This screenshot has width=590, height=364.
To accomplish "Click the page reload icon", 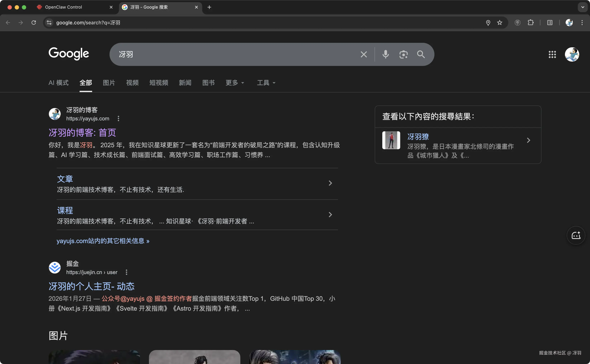I will pos(34,22).
